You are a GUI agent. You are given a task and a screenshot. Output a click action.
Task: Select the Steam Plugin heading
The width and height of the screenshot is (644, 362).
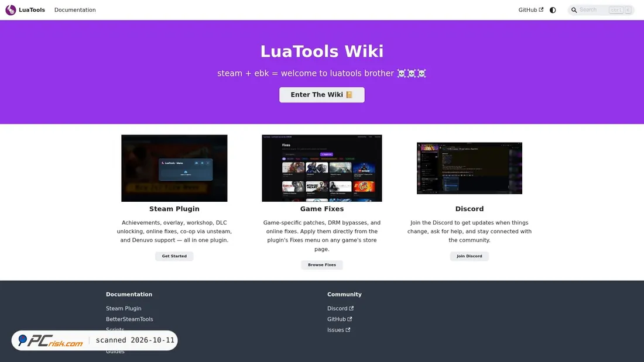pyautogui.click(x=174, y=209)
